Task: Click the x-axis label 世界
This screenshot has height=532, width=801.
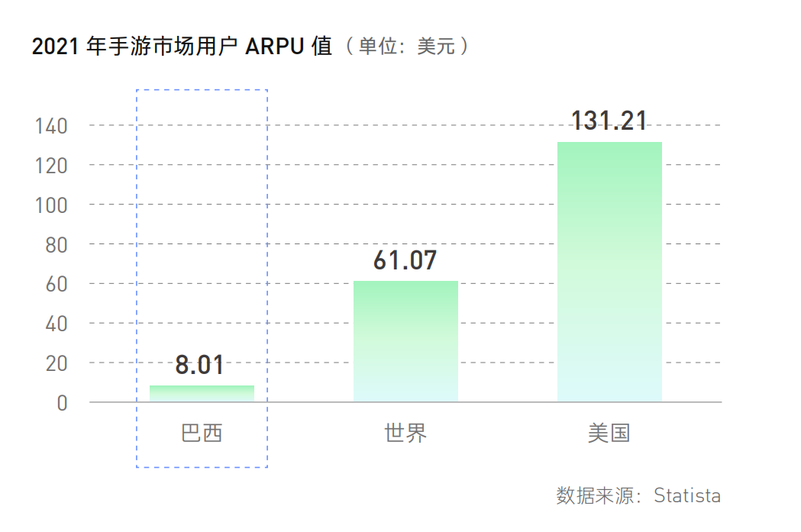Action: tap(405, 433)
